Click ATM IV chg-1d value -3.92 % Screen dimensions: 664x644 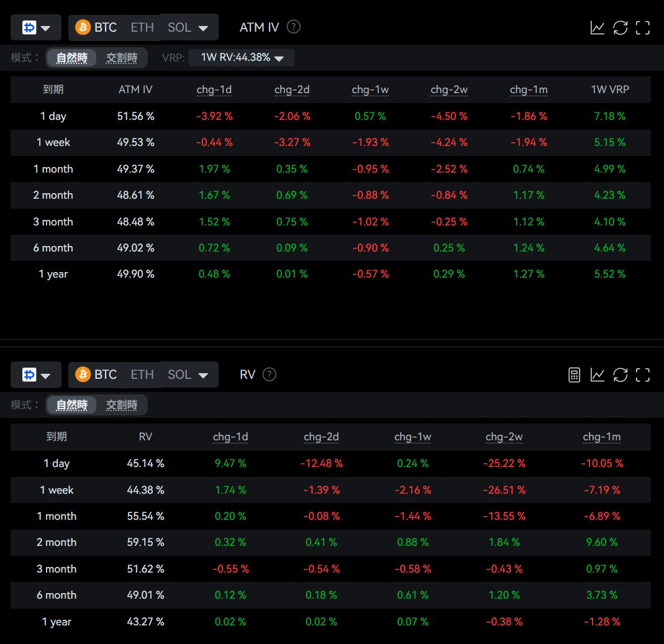pos(214,116)
